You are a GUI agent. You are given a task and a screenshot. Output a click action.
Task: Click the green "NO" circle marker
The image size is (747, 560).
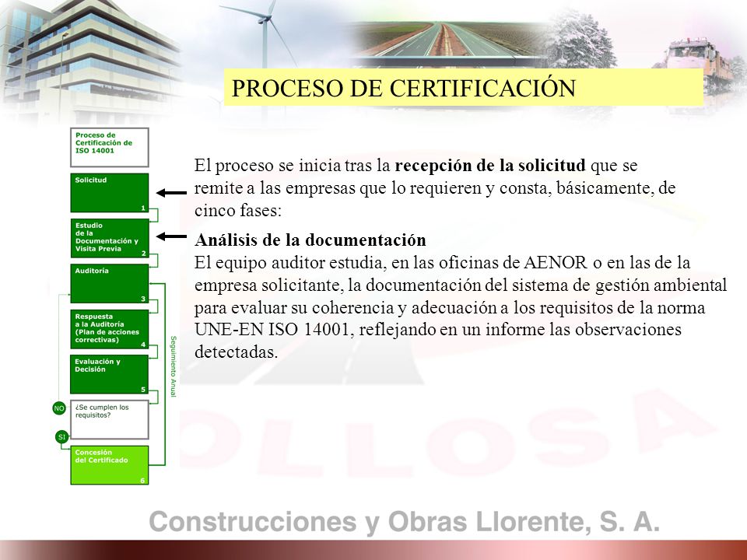click(59, 408)
